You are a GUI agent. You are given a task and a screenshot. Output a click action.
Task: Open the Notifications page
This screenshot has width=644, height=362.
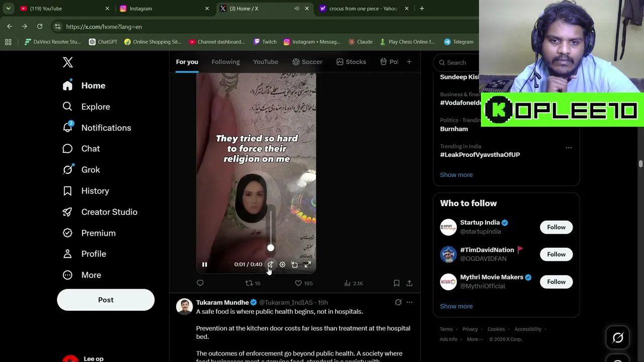[97, 128]
